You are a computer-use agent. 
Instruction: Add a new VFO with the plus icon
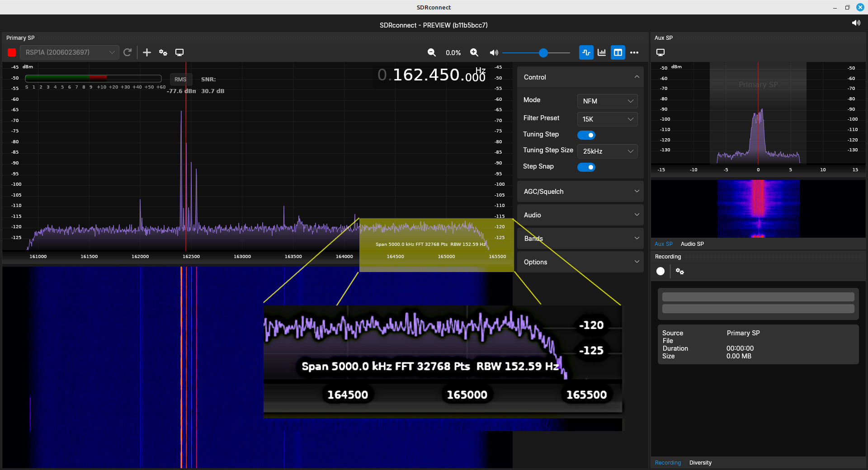click(147, 52)
